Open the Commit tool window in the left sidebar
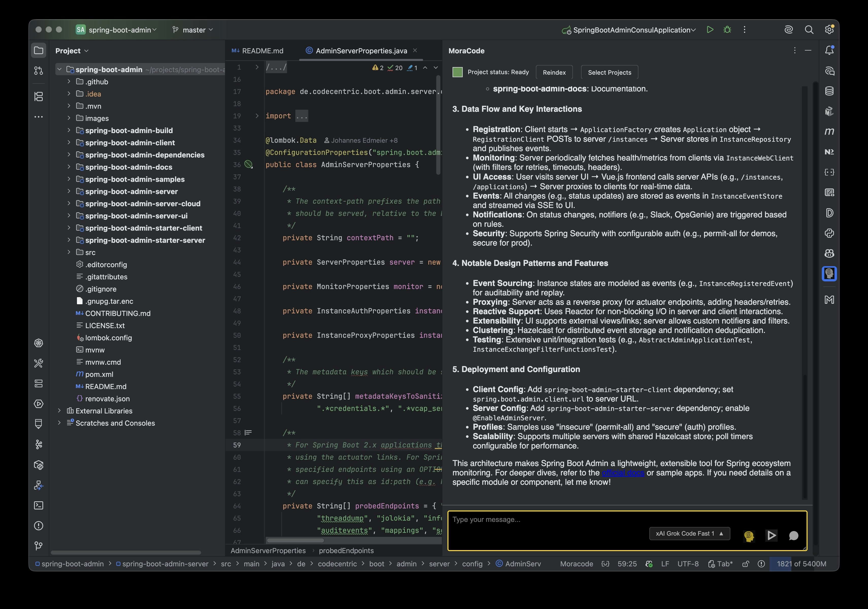The width and height of the screenshot is (868, 609). [39, 71]
